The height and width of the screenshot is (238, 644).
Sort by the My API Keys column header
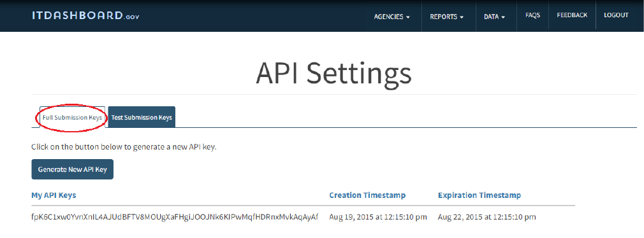54,195
